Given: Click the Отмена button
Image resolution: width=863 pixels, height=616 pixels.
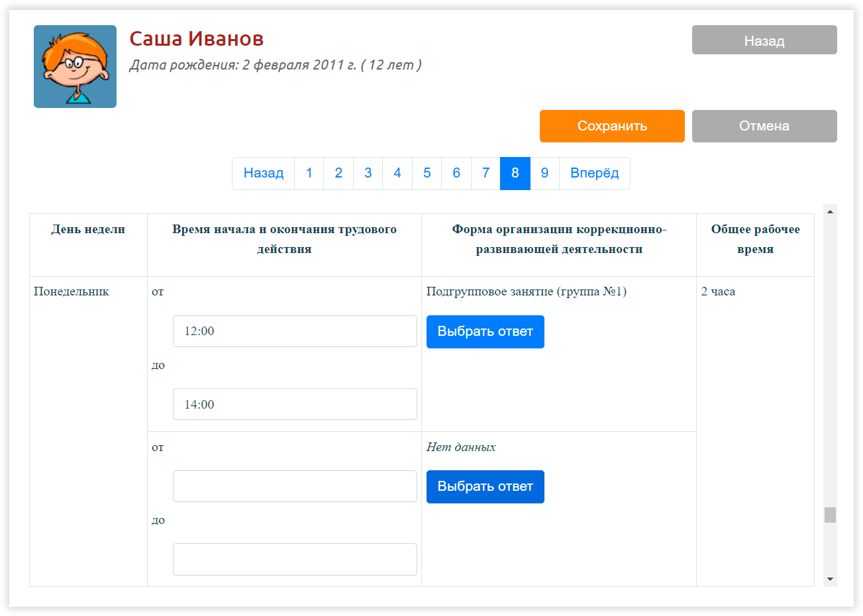Looking at the screenshot, I should point(764,126).
